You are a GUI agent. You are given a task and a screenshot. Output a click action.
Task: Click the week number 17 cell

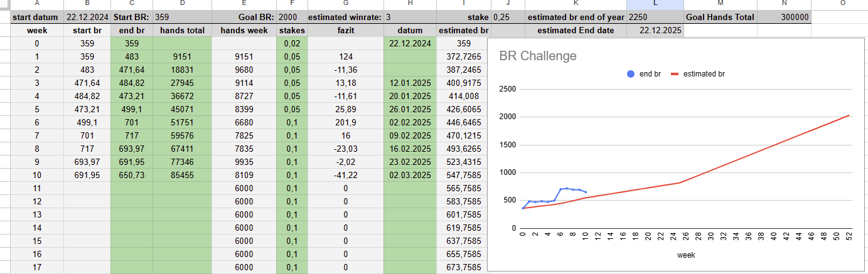(x=36, y=267)
